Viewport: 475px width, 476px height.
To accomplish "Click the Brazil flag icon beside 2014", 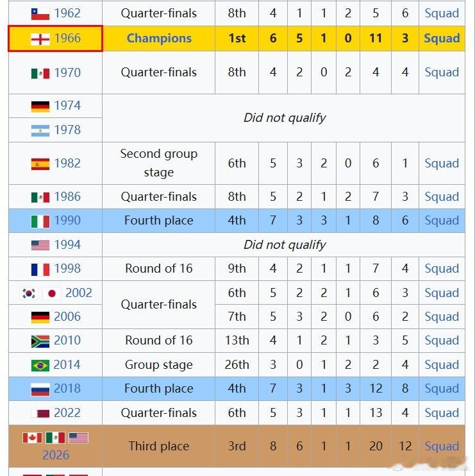I will (x=40, y=365).
